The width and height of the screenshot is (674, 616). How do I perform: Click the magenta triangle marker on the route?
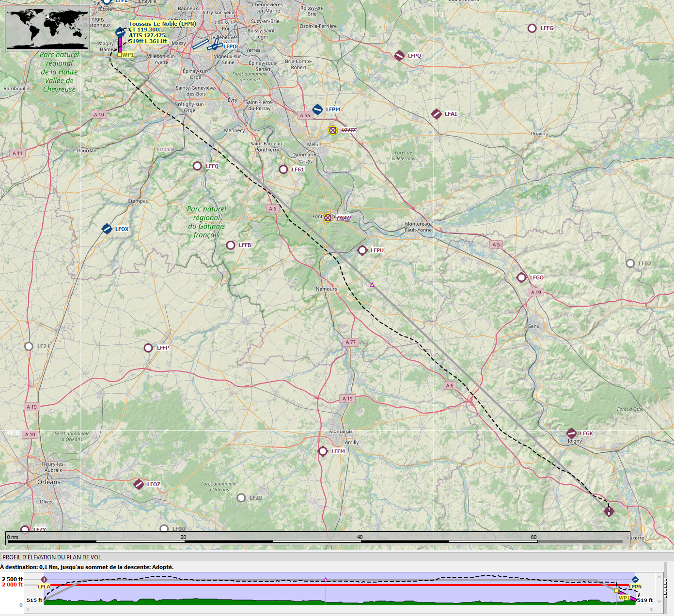372,285
